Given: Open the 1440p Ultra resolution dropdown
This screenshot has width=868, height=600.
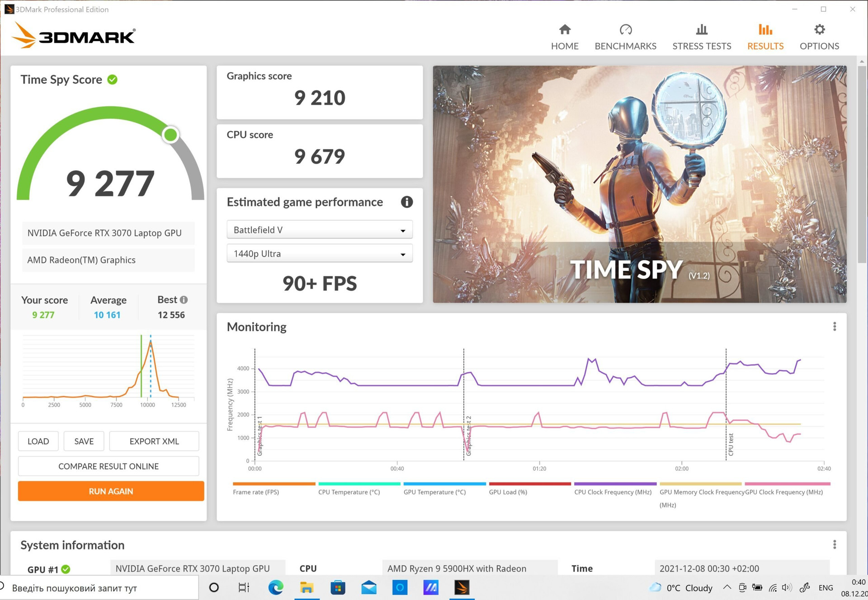Looking at the screenshot, I should (320, 253).
